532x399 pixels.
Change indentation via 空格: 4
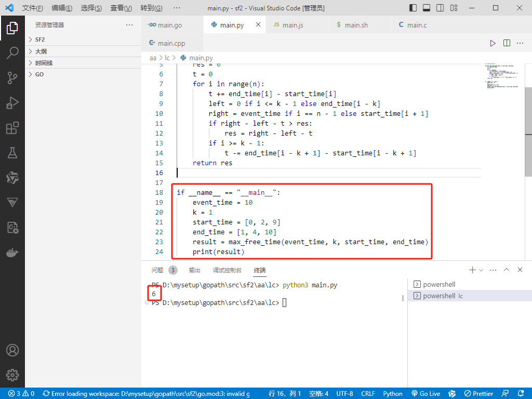[318, 394]
